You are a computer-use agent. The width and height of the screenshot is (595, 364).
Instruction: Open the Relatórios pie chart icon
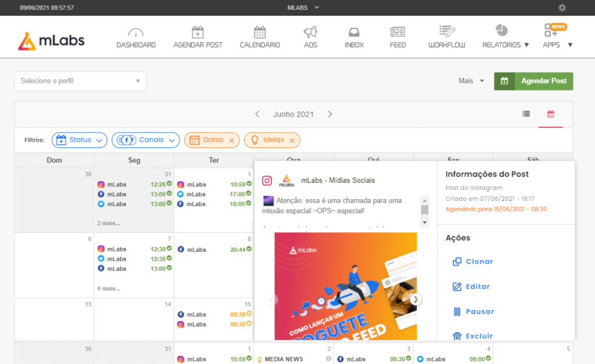pos(501,30)
